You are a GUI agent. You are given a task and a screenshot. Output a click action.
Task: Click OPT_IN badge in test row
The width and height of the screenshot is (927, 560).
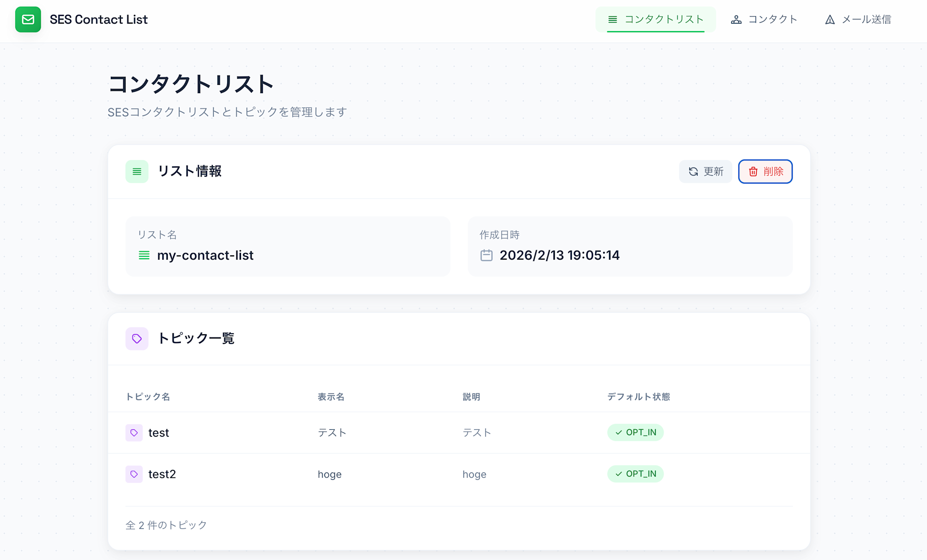(635, 433)
